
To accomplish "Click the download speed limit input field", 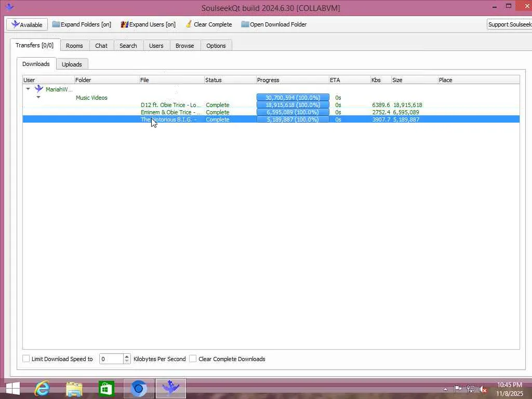I will (111, 359).
